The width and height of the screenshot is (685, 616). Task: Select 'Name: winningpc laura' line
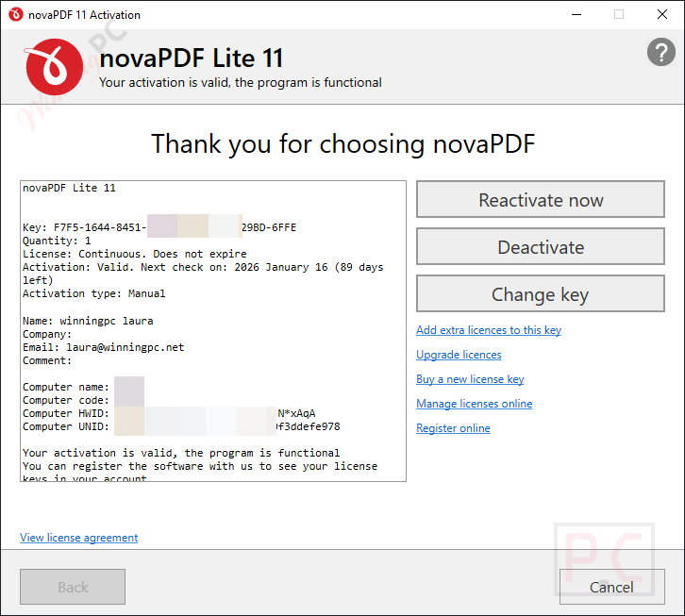click(88, 321)
